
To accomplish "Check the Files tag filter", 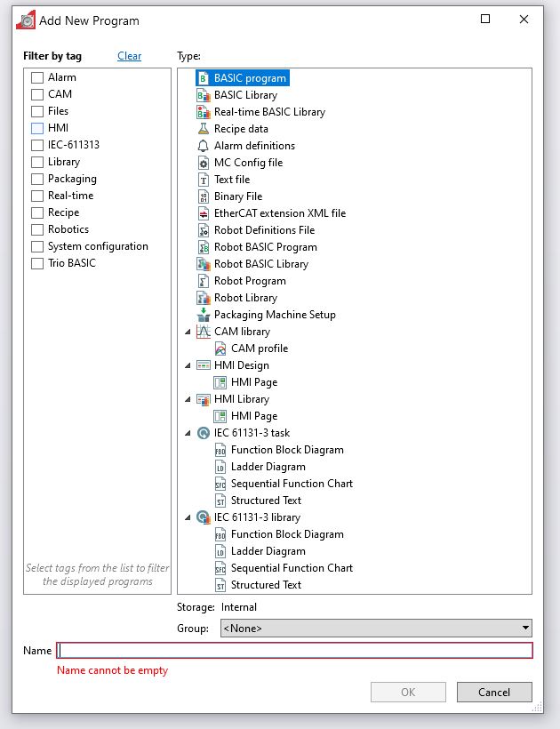I will 37,112.
